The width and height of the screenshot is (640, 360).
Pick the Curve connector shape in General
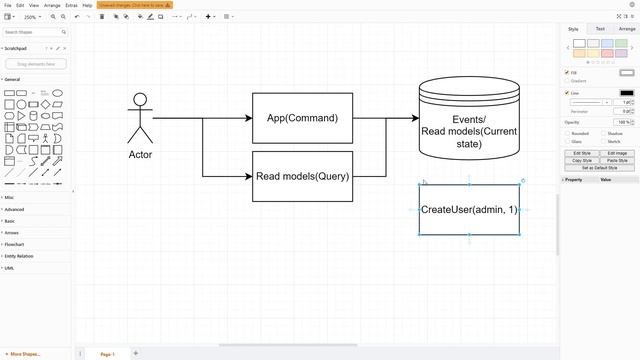click(x=33, y=161)
